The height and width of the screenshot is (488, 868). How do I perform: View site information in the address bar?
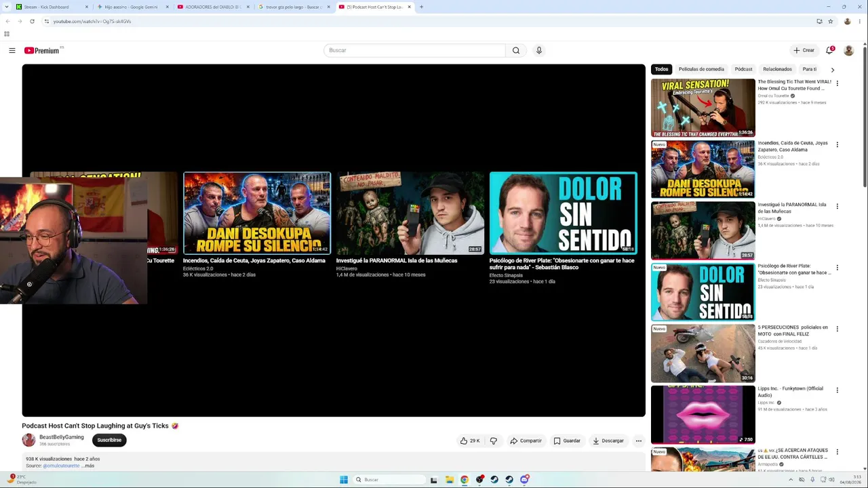46,21
